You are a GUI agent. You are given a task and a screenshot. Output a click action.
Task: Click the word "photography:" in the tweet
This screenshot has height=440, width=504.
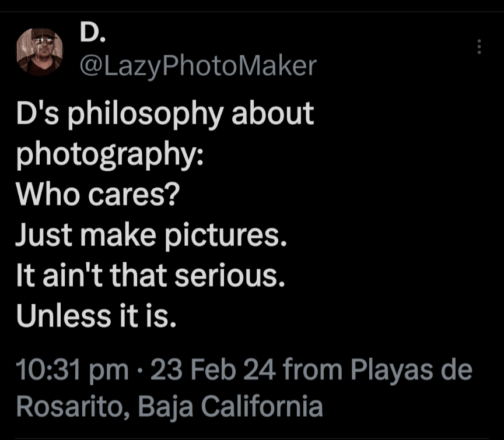(110, 154)
